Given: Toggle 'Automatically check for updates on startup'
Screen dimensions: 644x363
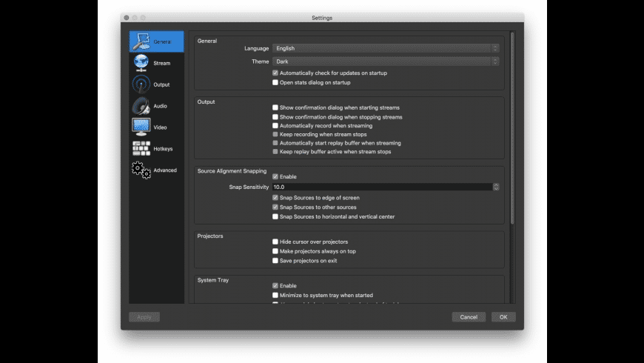Looking at the screenshot, I should (275, 73).
